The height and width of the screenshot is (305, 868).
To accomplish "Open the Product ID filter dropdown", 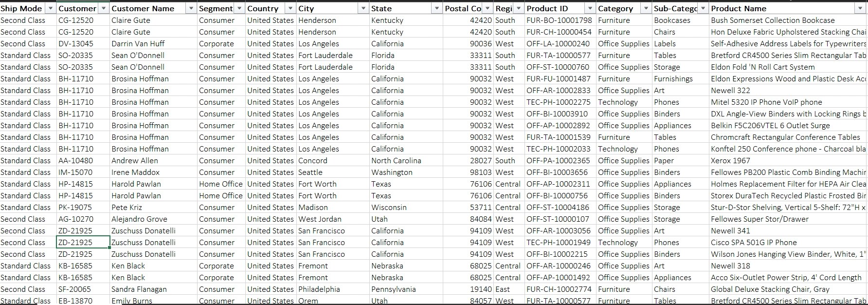I will (x=590, y=9).
